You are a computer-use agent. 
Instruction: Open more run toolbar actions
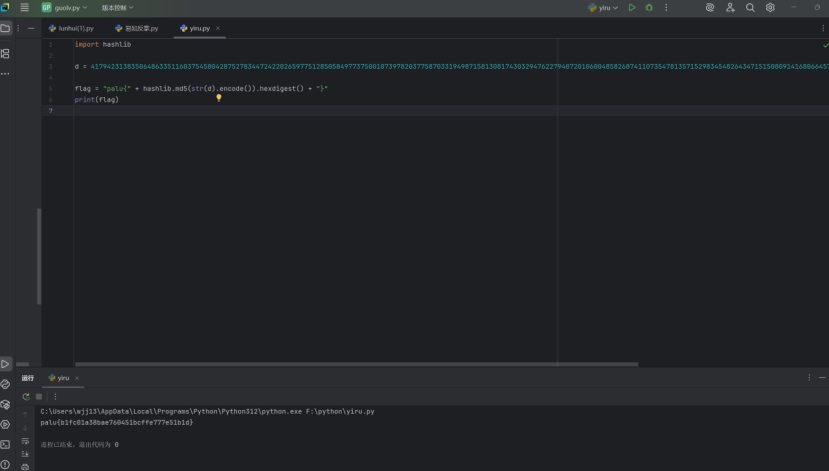55,396
